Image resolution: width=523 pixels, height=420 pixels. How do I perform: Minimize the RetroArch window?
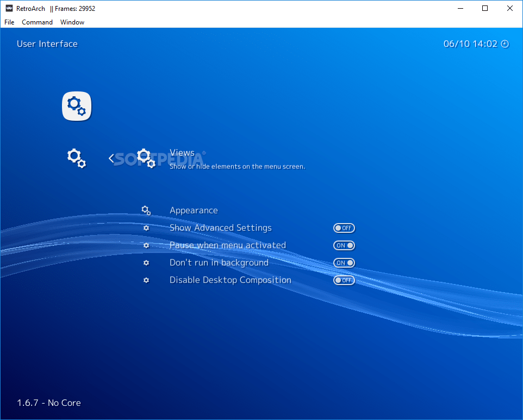(x=460, y=8)
